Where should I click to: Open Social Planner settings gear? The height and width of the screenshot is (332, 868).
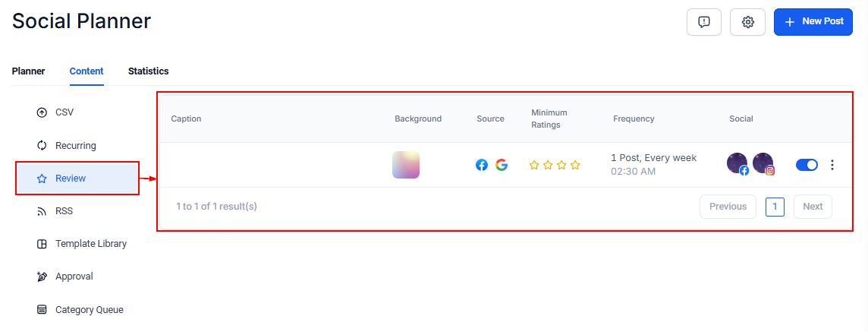click(x=747, y=22)
